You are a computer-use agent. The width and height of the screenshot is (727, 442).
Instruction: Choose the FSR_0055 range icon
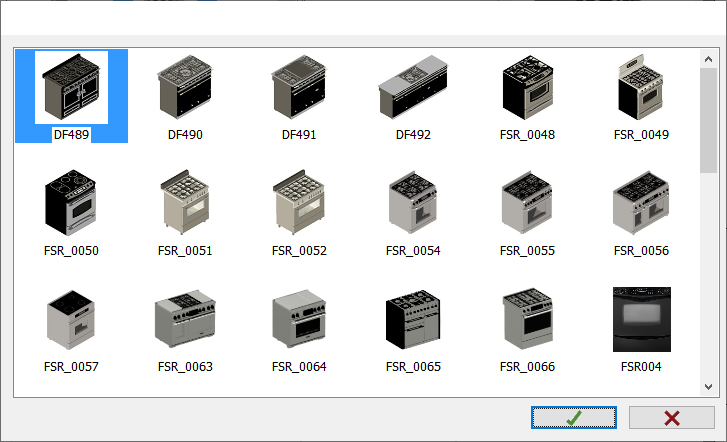pyautogui.click(x=527, y=204)
